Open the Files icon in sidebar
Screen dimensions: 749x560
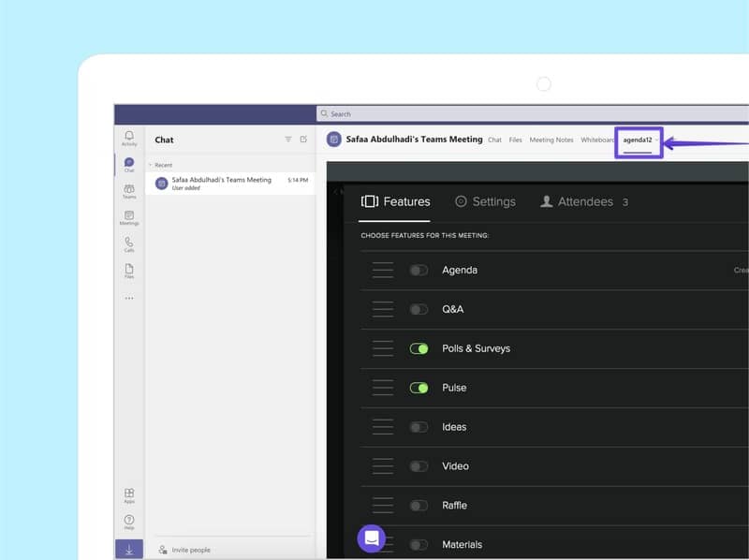[129, 271]
